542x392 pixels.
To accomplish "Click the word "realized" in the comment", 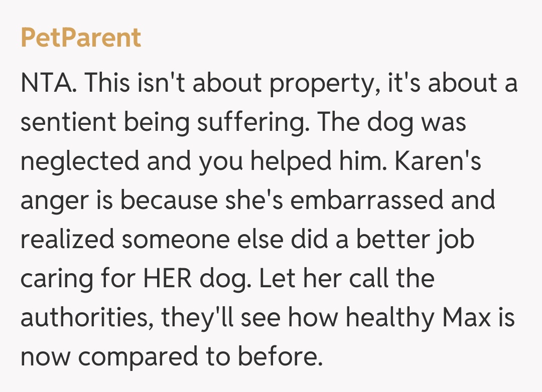I will (67, 240).
